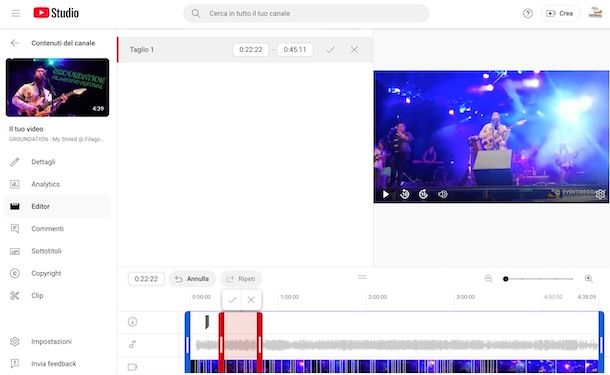The width and height of the screenshot is (610, 375).
Task: Click the video track camera icon
Action: [132, 367]
